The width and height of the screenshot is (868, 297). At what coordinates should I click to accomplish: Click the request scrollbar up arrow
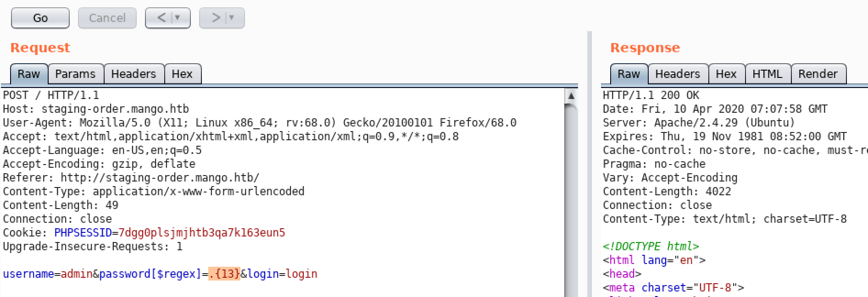pyautogui.click(x=571, y=96)
